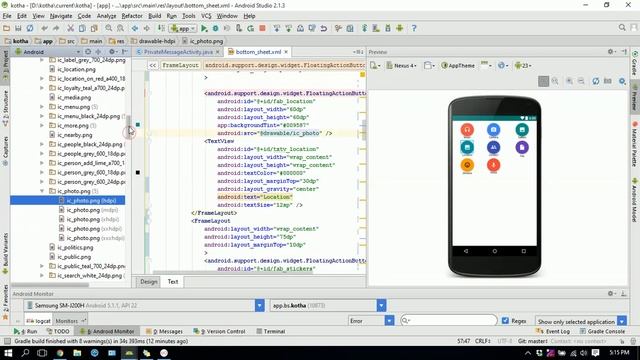
Task: Open the API 23 version dropdown in Preview
Action: click(523, 65)
